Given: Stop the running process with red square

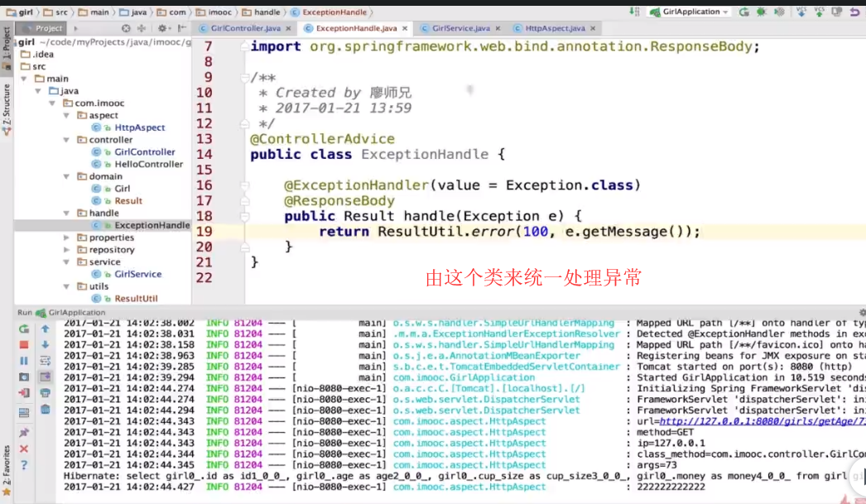Looking at the screenshot, I should [24, 344].
